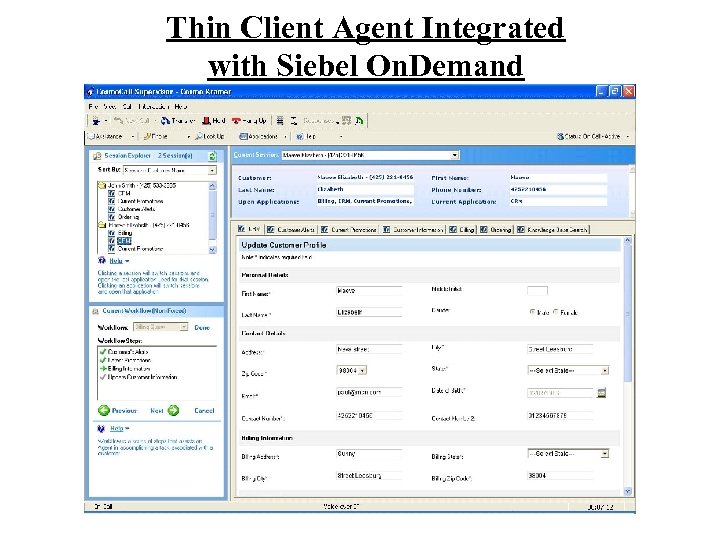Click the green Previous arrow icon

click(104, 411)
